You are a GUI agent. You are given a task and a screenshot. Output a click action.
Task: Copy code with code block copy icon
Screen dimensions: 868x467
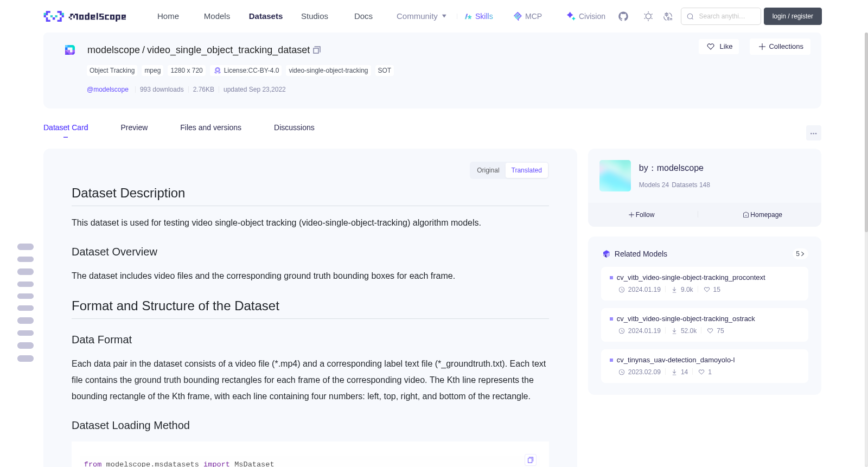pos(531,460)
